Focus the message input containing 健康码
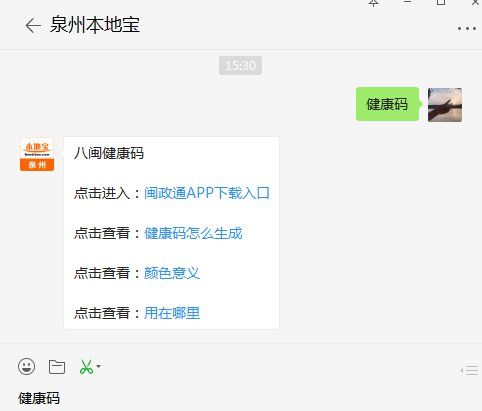The height and width of the screenshot is (411, 482). (x=241, y=398)
